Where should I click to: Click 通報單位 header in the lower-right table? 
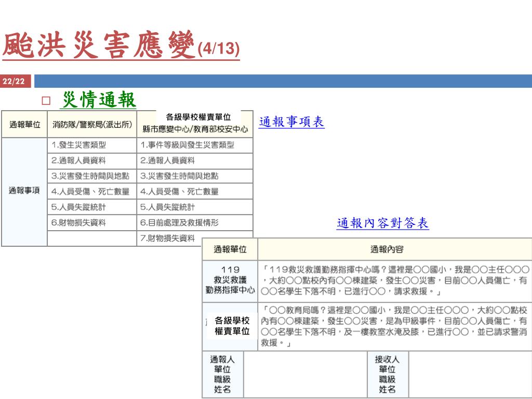230,249
